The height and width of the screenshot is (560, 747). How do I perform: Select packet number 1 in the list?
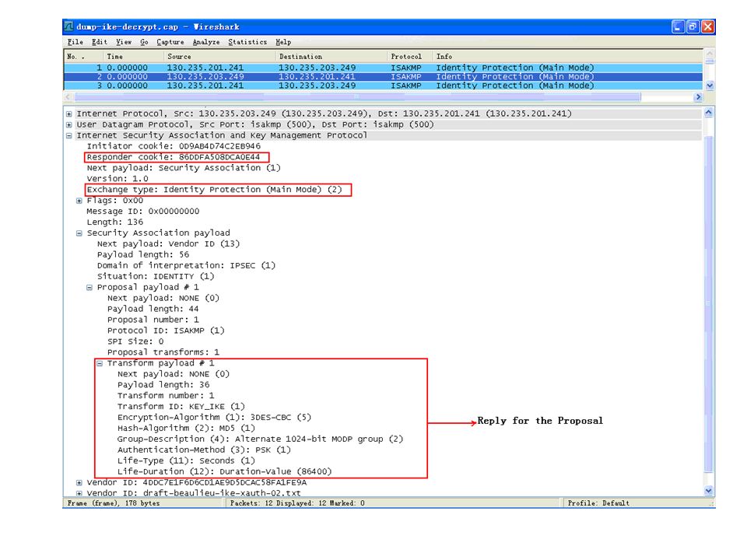383,68
